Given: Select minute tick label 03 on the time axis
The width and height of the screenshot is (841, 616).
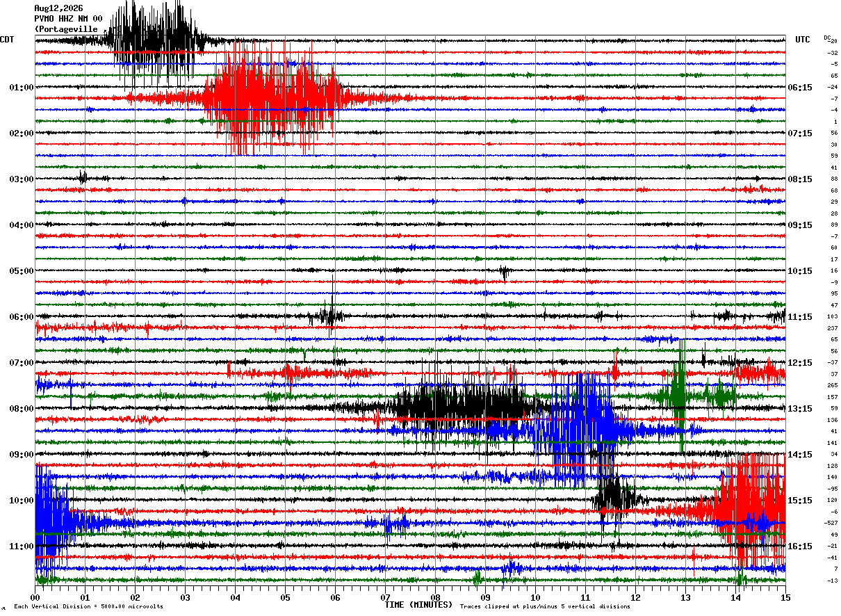Looking at the screenshot, I should click(x=185, y=597).
